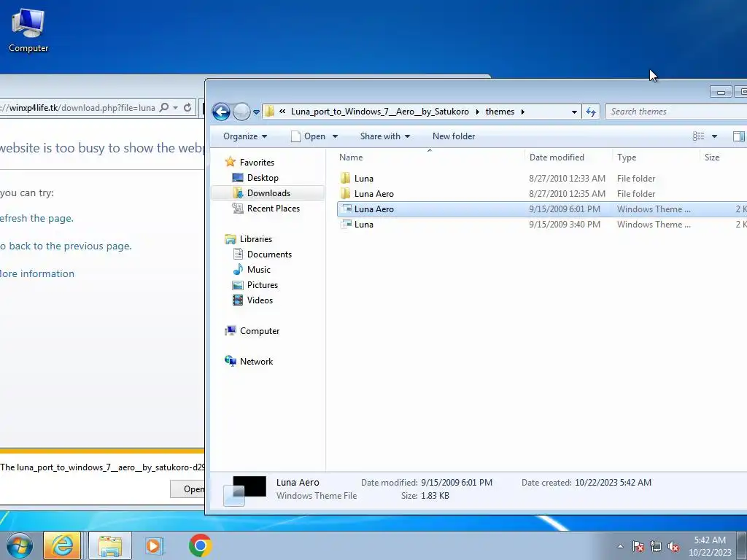Image resolution: width=747 pixels, height=560 pixels.
Task: Refresh the themes folder view
Action: click(591, 112)
